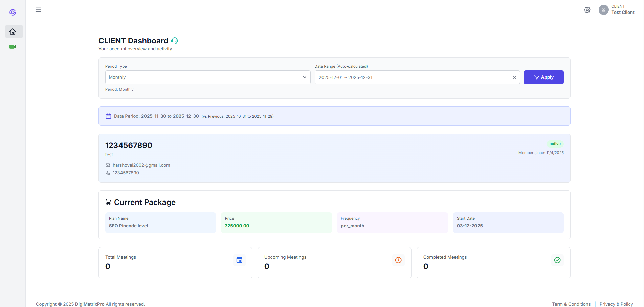Open the Term & Conditions link

(571, 304)
